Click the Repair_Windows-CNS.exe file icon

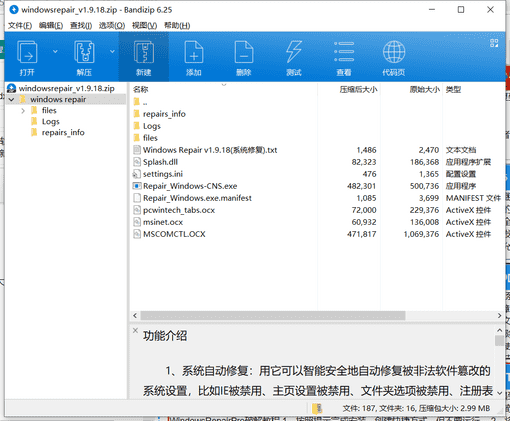point(137,186)
